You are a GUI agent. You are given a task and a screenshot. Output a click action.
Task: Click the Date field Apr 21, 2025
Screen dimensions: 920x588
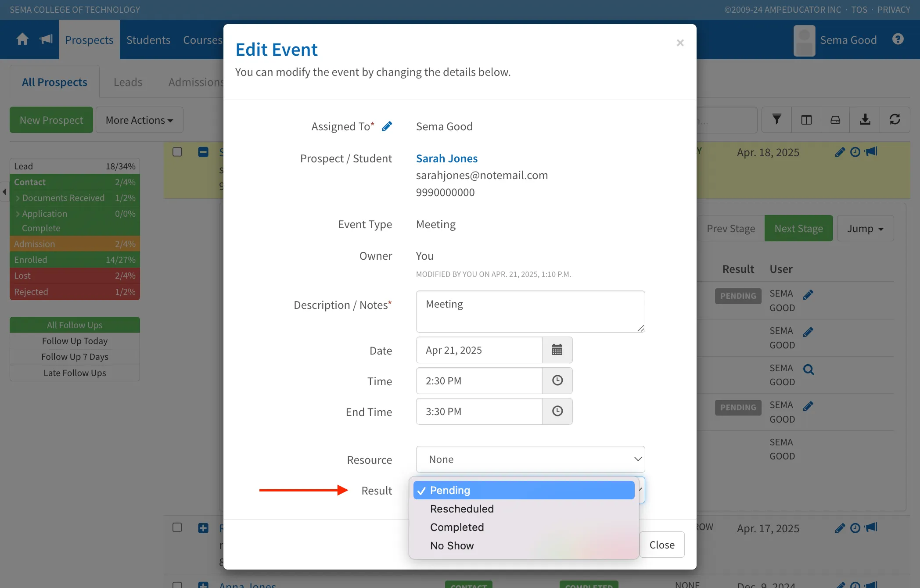point(479,350)
